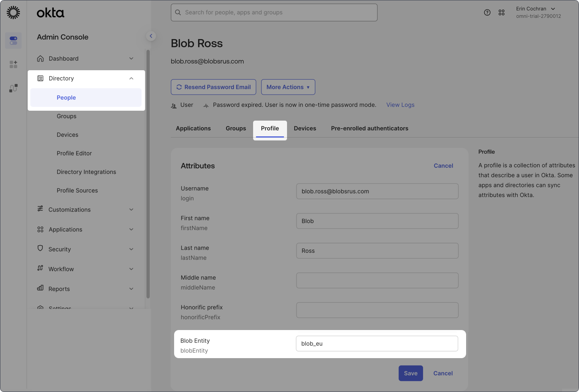Open the View Logs link
Viewport: 579px width, 392px height.
coord(400,105)
